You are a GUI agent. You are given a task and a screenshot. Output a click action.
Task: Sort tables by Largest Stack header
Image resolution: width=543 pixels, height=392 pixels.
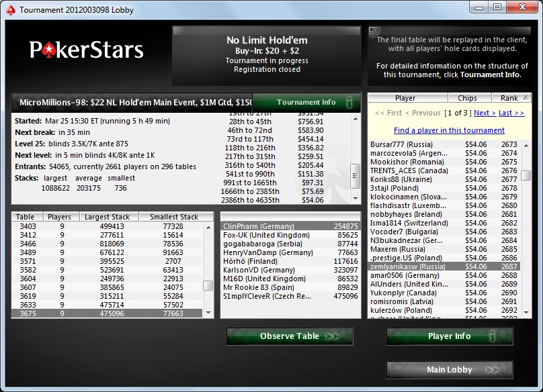(x=109, y=217)
